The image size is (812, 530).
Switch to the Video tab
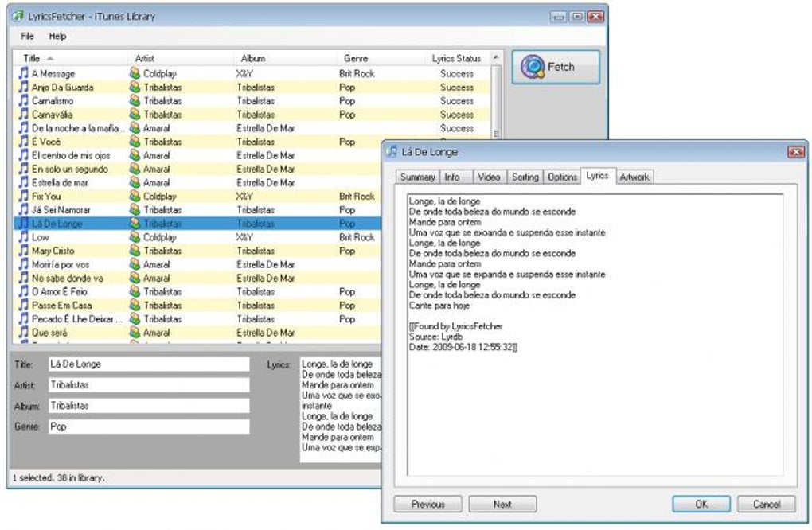[x=489, y=177]
